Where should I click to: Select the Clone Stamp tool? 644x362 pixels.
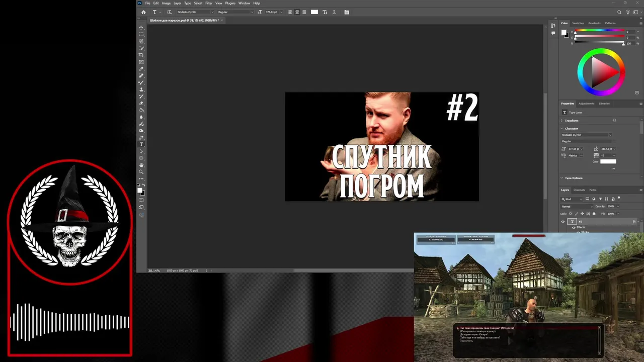[x=141, y=89]
